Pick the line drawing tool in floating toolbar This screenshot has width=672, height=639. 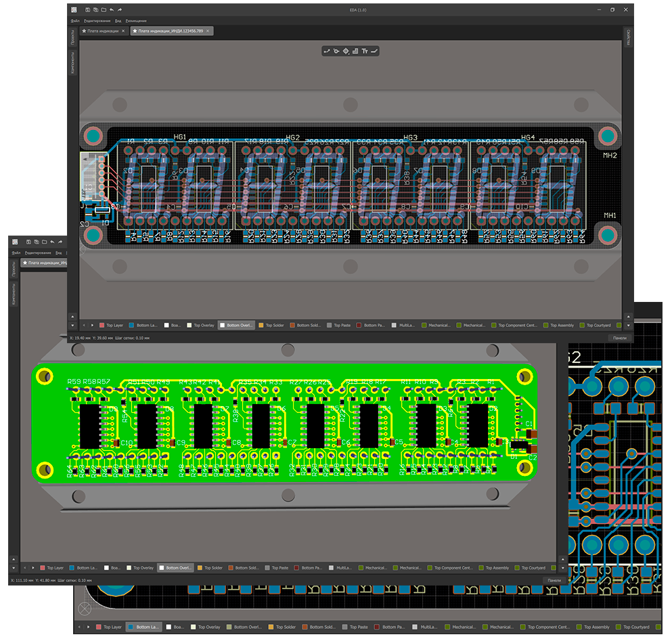[x=374, y=51]
